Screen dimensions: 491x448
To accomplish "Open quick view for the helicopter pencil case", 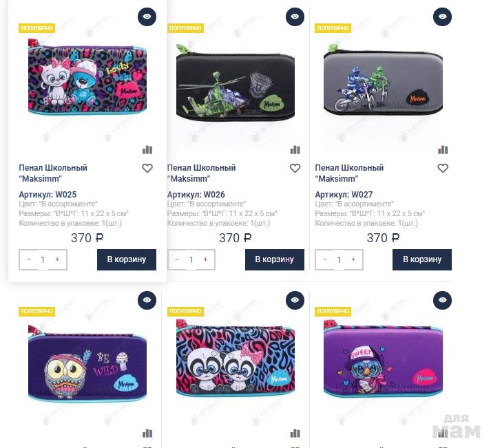I will (x=295, y=17).
